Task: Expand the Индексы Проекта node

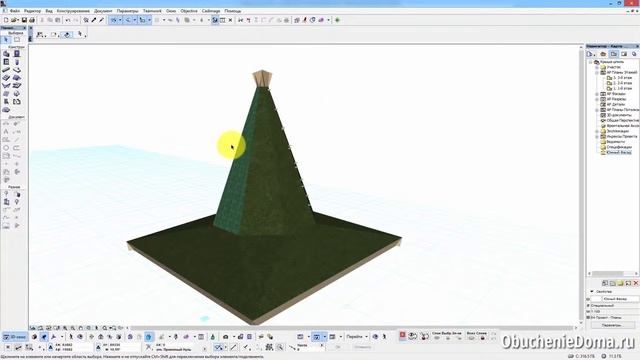Action: pyautogui.click(x=597, y=136)
